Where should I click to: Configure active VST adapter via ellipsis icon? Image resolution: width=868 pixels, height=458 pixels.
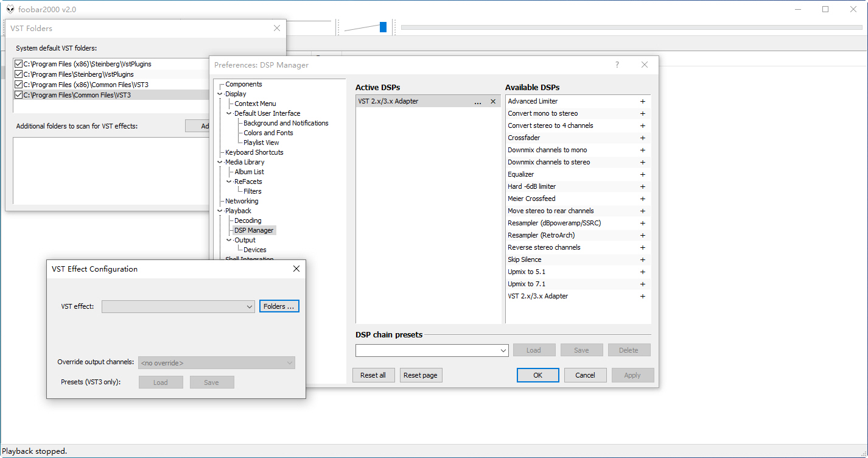pyautogui.click(x=478, y=102)
